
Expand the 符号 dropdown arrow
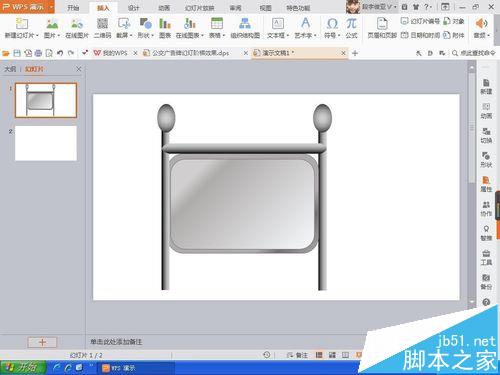click(x=339, y=35)
